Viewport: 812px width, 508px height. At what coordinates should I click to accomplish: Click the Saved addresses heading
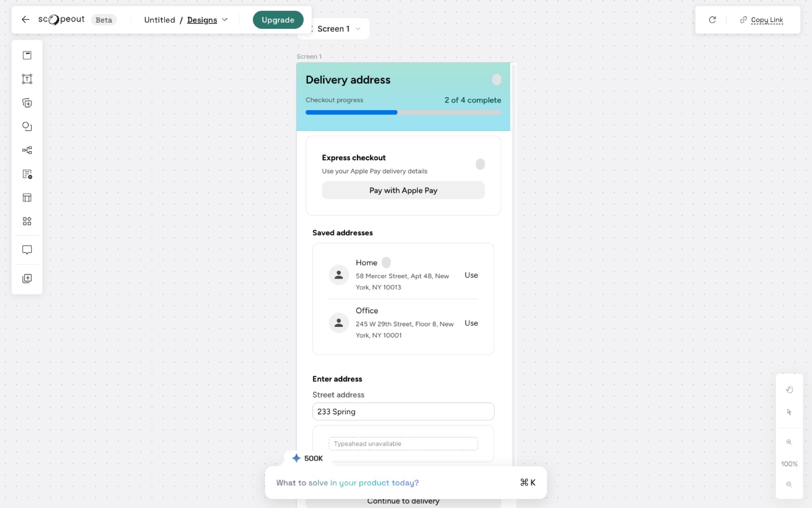click(342, 233)
